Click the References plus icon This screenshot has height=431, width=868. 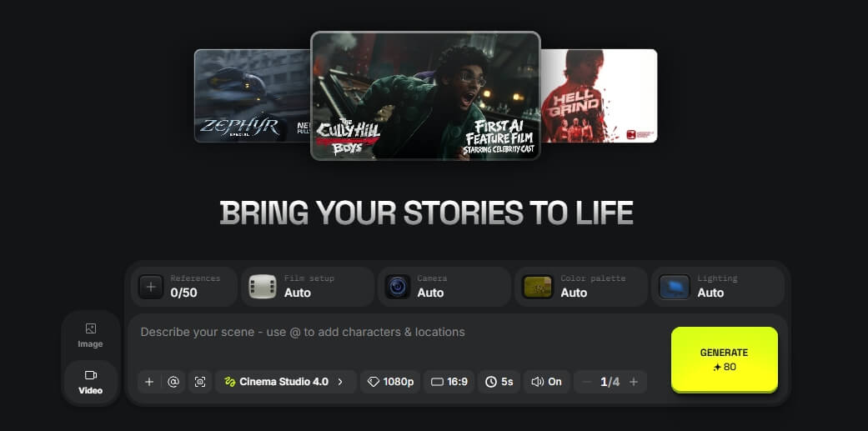coord(151,287)
